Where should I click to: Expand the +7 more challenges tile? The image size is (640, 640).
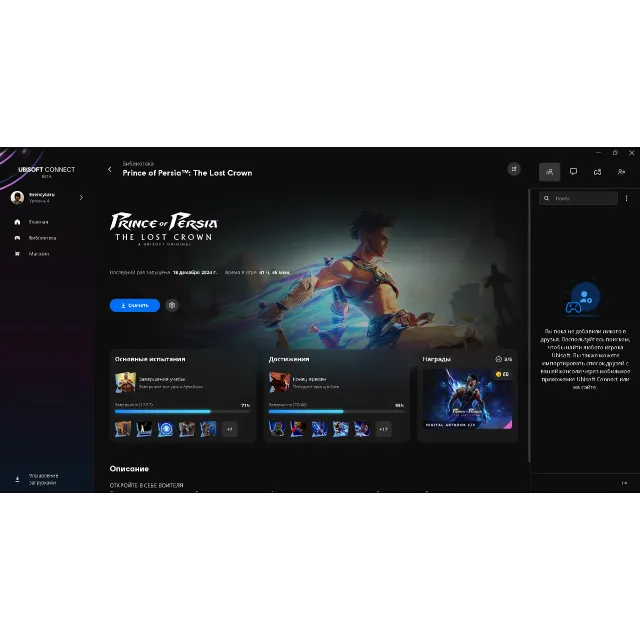(x=230, y=429)
